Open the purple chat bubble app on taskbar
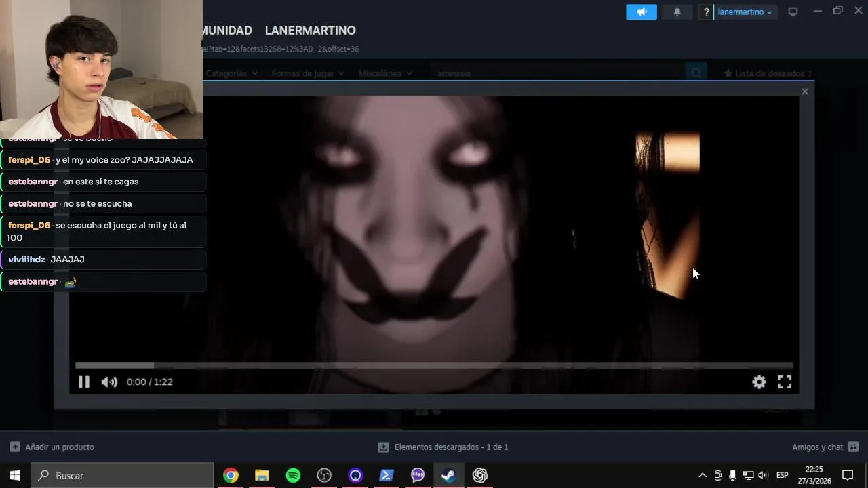868x488 pixels. 418,475
